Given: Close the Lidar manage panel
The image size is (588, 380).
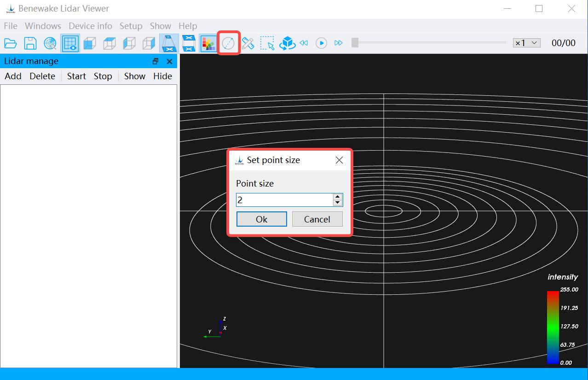Looking at the screenshot, I should click(169, 61).
